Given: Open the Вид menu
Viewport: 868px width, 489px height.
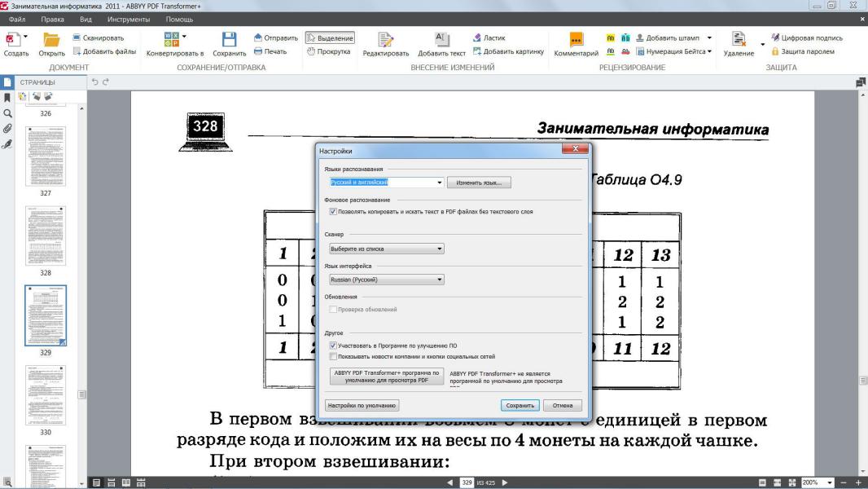Looking at the screenshot, I should tap(85, 20).
